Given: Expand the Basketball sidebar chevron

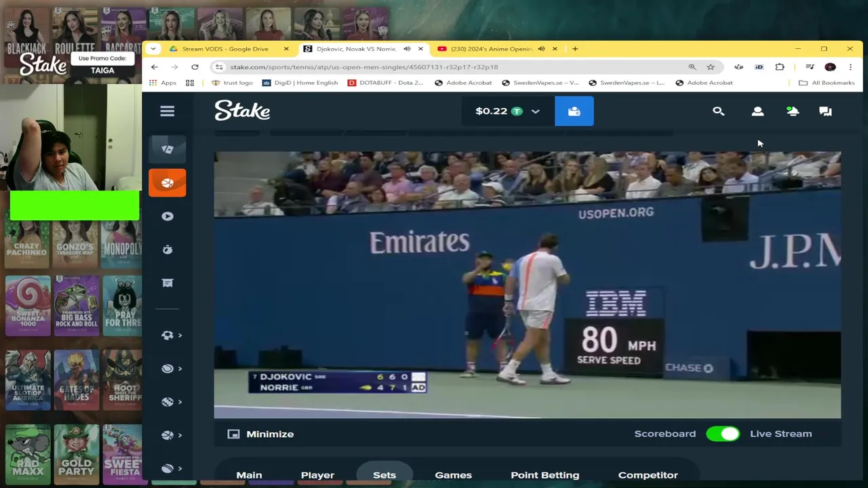Looking at the screenshot, I should (x=180, y=434).
